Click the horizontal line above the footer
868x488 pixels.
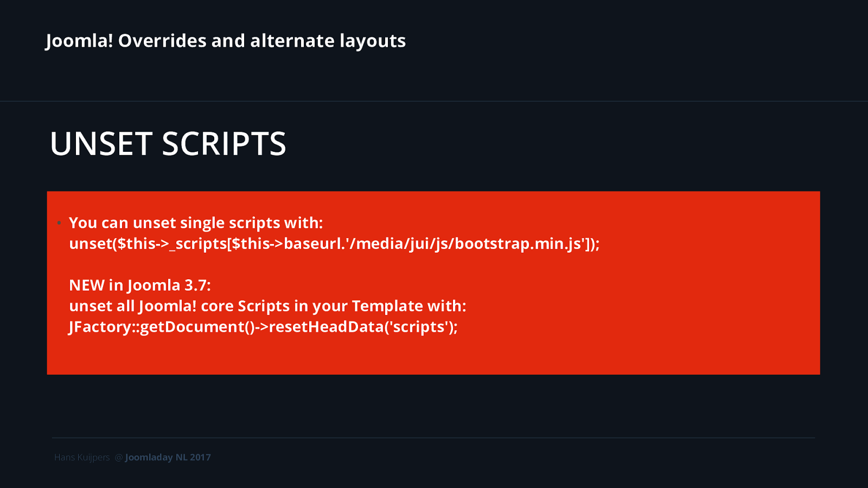click(433, 438)
